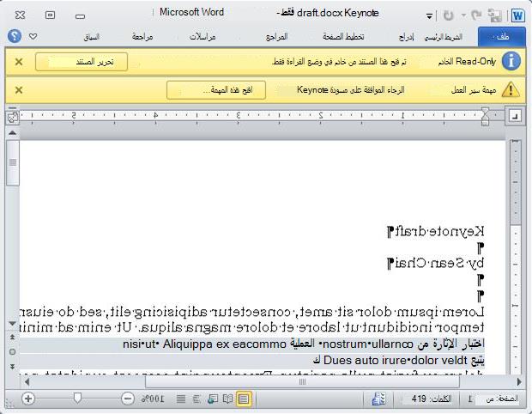Select Outline view button
Screen dimensions: 532x414
pyautogui.click(x=196, y=399)
